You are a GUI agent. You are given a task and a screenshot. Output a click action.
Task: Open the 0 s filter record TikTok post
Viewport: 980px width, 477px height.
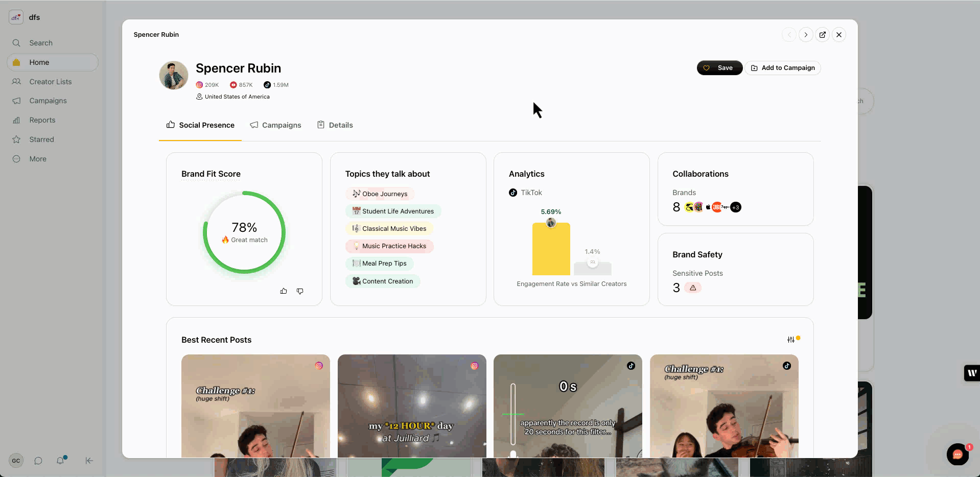(x=568, y=406)
